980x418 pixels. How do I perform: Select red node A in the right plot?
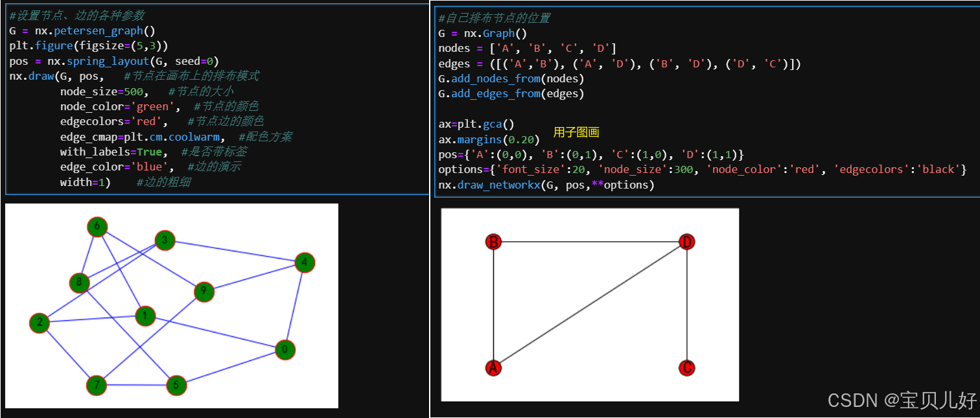pos(494,368)
